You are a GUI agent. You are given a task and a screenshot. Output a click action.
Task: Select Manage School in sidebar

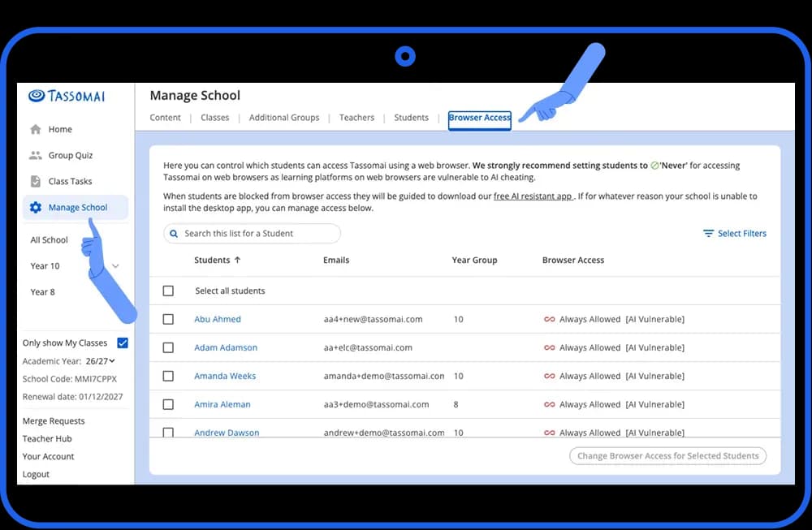coord(76,208)
